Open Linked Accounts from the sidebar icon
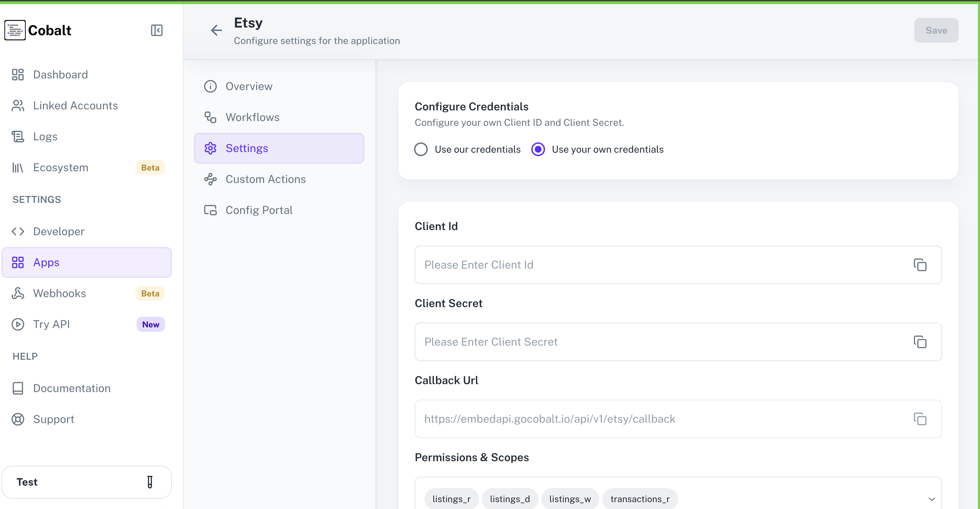The width and height of the screenshot is (980, 509). [x=18, y=105]
